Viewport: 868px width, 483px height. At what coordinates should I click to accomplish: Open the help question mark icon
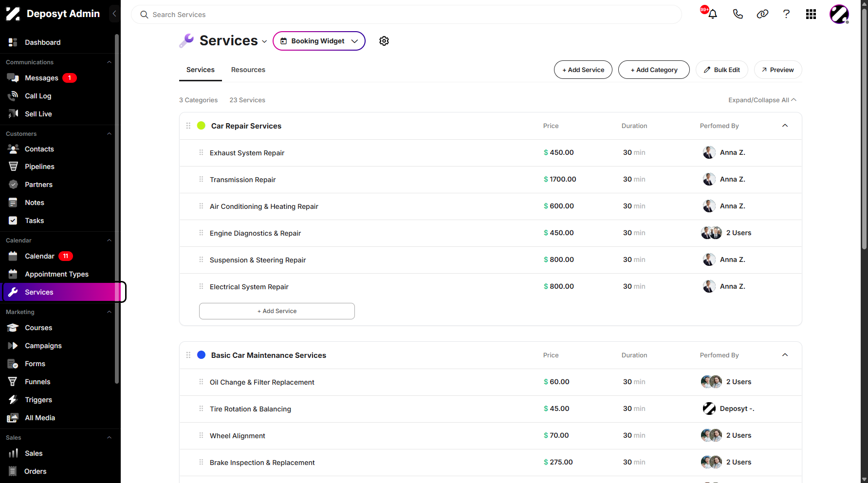786,14
